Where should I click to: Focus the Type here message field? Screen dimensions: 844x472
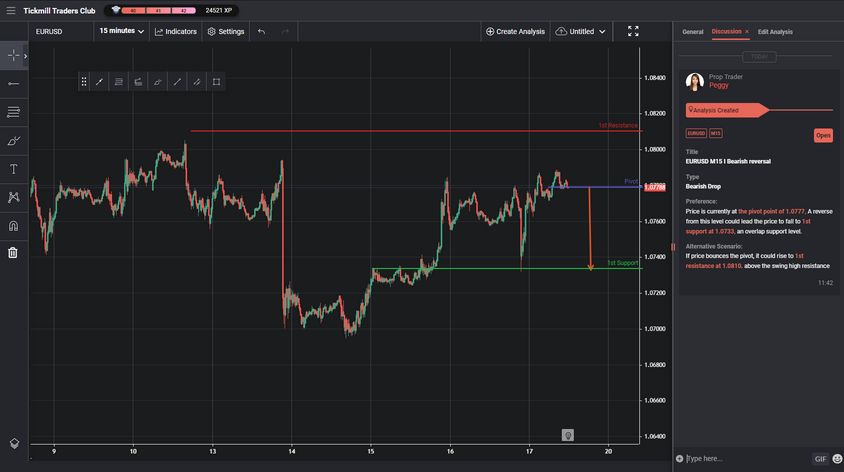pos(747,459)
